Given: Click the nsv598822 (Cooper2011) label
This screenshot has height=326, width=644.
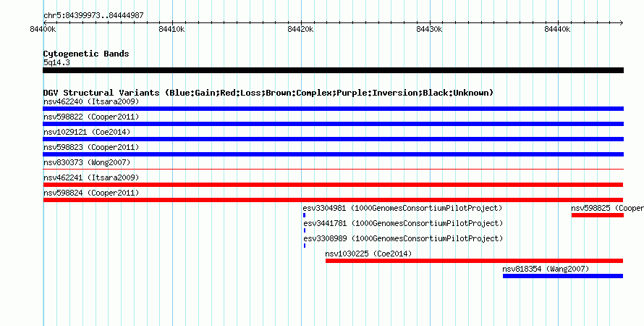Looking at the screenshot, I should (91, 117).
